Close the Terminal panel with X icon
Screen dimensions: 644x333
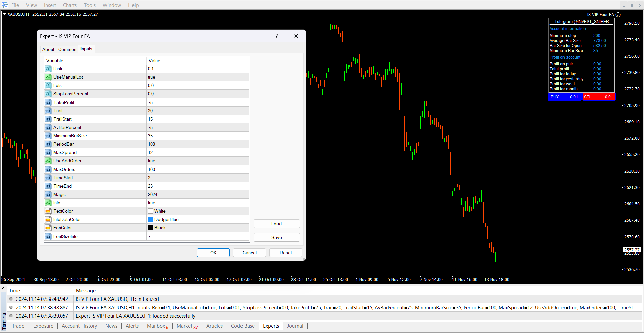(x=3, y=288)
